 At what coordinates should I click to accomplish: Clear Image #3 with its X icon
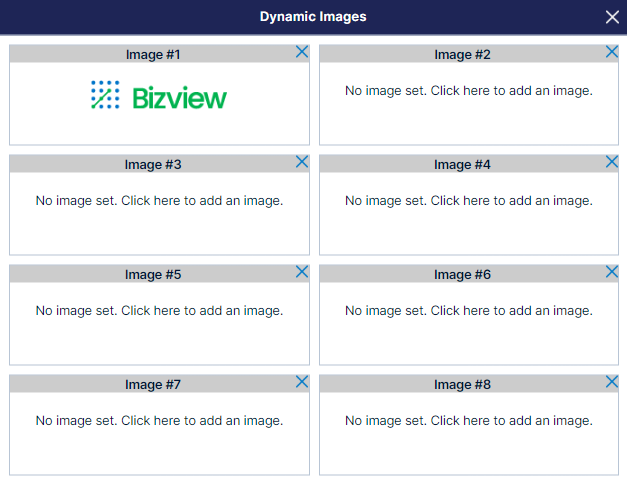302,162
